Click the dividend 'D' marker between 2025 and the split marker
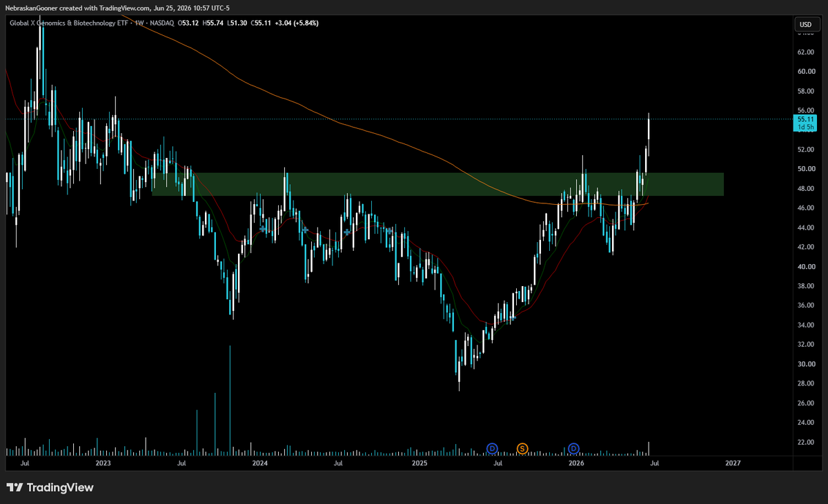 (492, 449)
